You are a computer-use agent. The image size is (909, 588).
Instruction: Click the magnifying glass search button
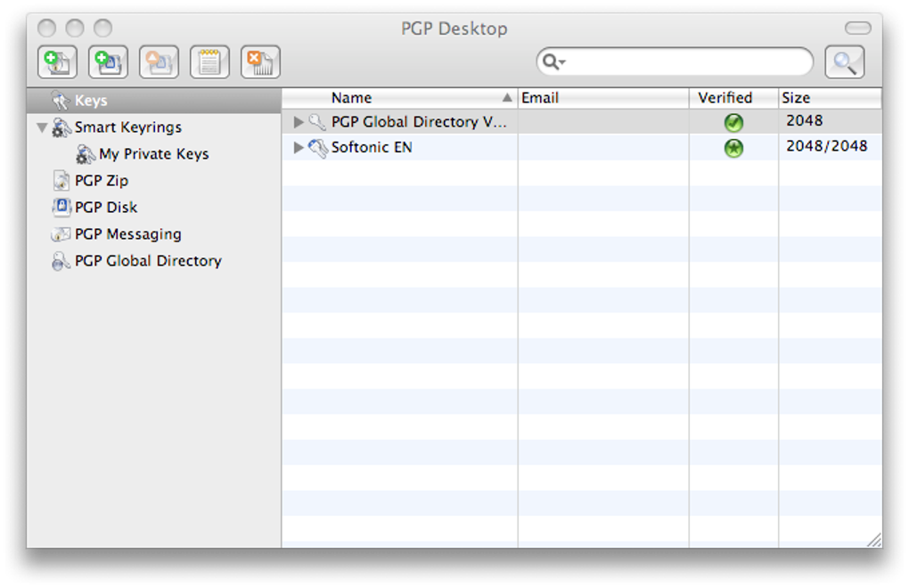tap(844, 62)
